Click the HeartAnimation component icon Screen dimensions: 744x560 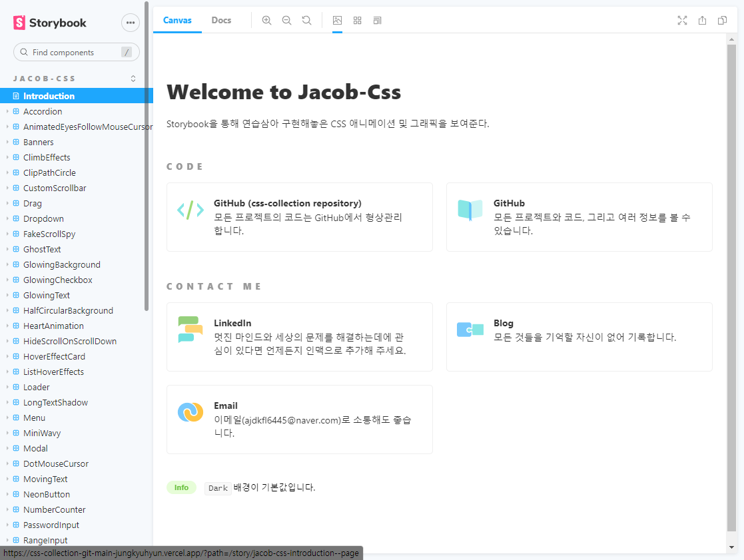(x=16, y=326)
